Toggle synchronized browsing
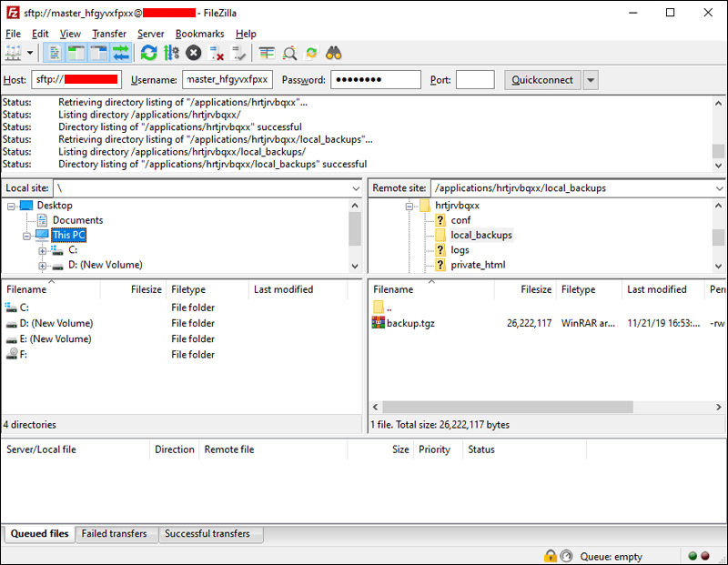 (x=311, y=53)
